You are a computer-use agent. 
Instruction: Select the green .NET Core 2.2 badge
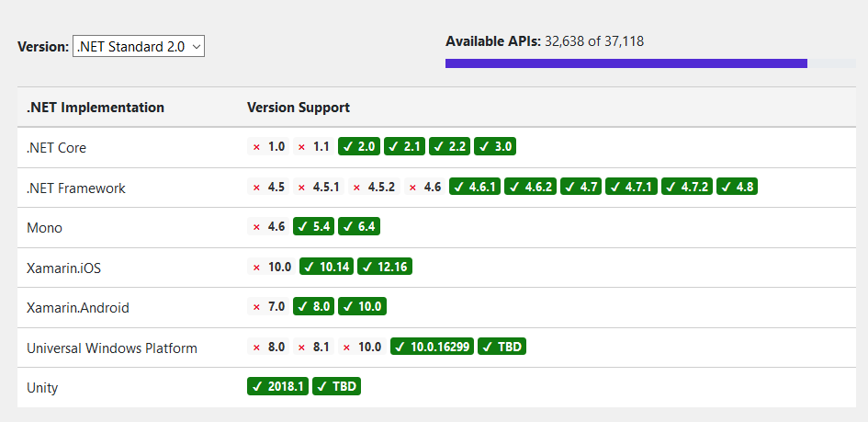(449, 147)
